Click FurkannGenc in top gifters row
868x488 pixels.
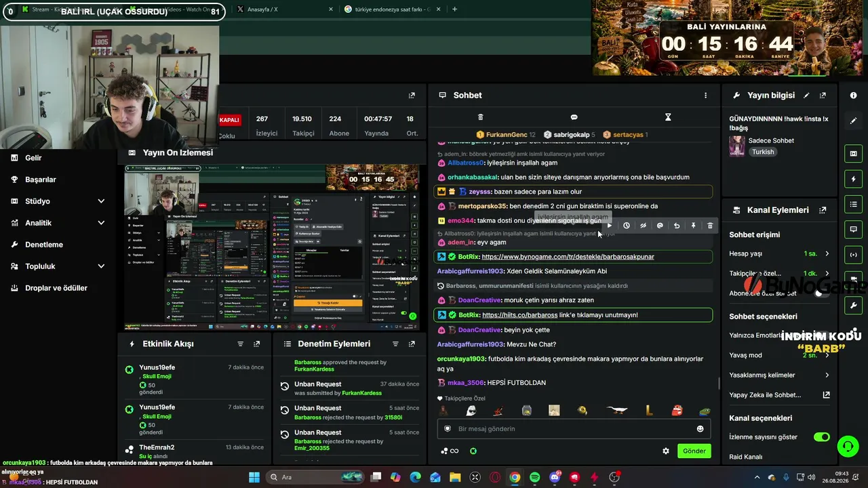pyautogui.click(x=506, y=134)
